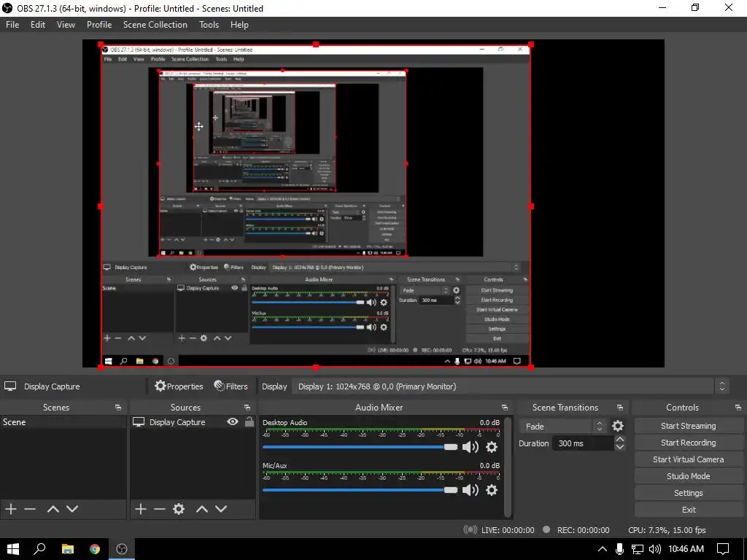Click the preview canvas display capture
This screenshot has width=747, height=560.
316,206
